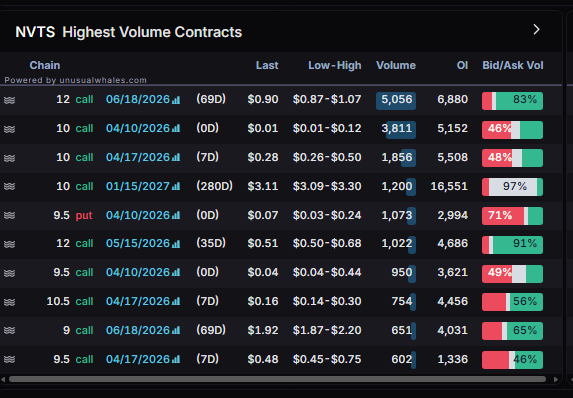Screen dimensions: 573x398
Task: Click wave icon for 12 call 05/15/2026 row
Action: [x=10, y=244]
